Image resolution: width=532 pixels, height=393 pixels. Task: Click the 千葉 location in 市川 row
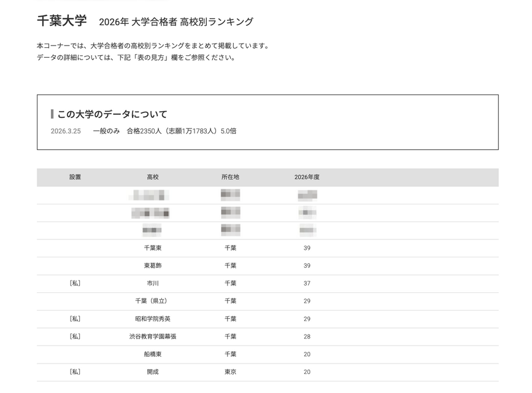[230, 283]
